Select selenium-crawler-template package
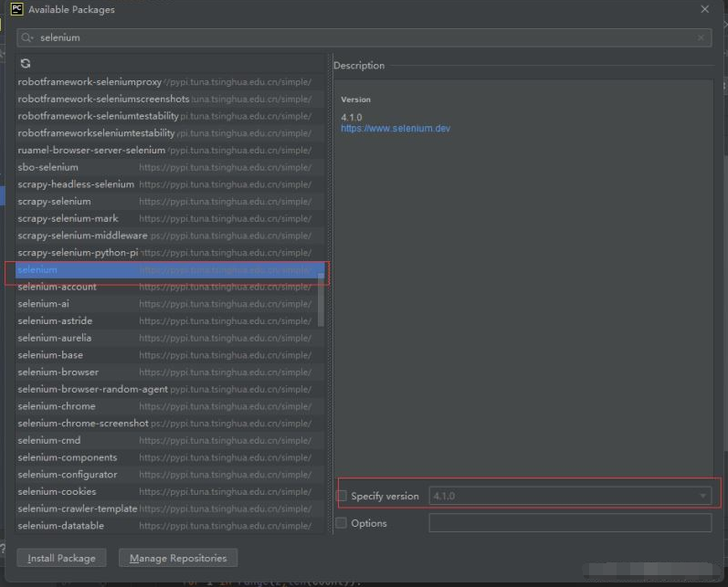 click(170, 508)
